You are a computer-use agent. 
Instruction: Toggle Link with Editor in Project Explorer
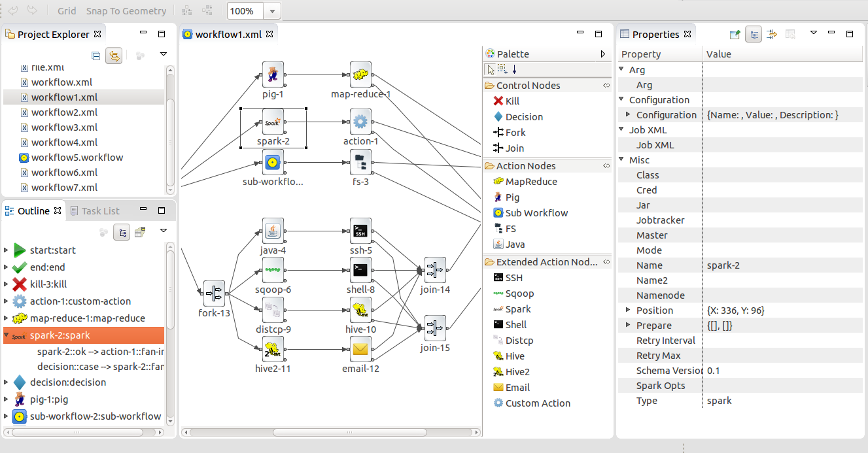click(114, 55)
